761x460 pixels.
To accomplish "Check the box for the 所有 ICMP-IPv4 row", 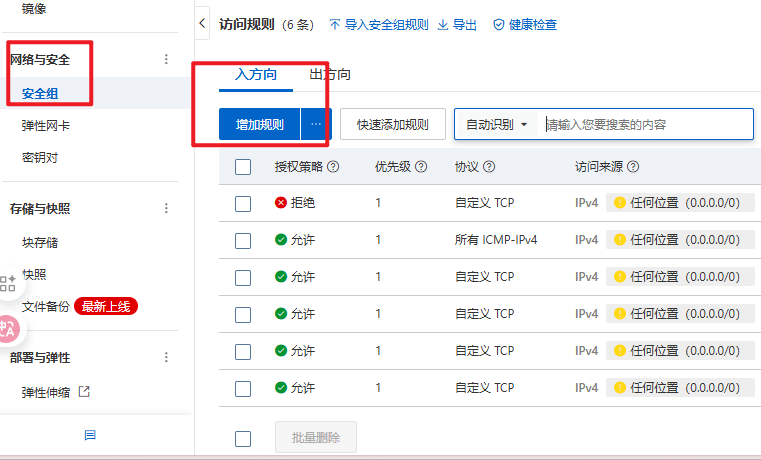I will (x=243, y=241).
